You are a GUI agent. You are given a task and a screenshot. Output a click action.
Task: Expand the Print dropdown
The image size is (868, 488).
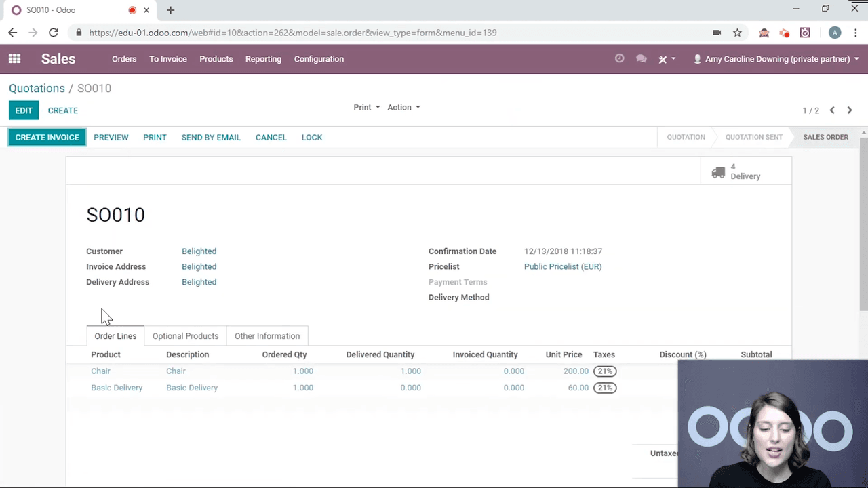(x=366, y=107)
